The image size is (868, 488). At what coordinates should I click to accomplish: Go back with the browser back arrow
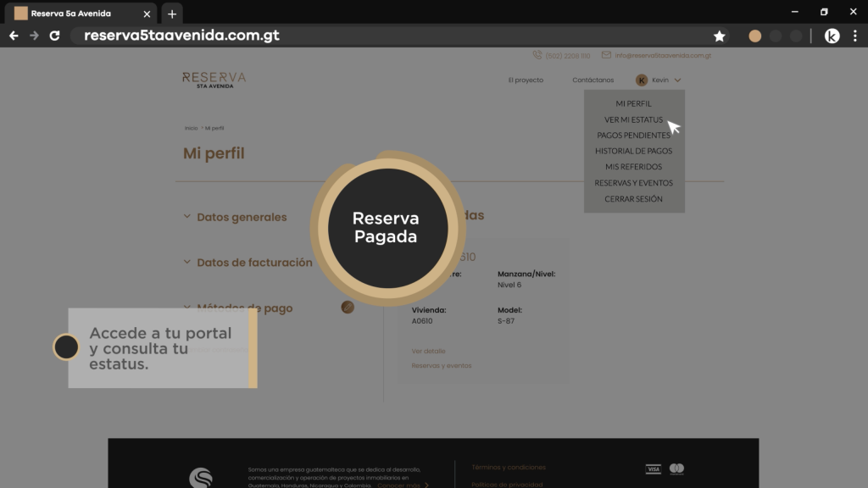click(14, 36)
